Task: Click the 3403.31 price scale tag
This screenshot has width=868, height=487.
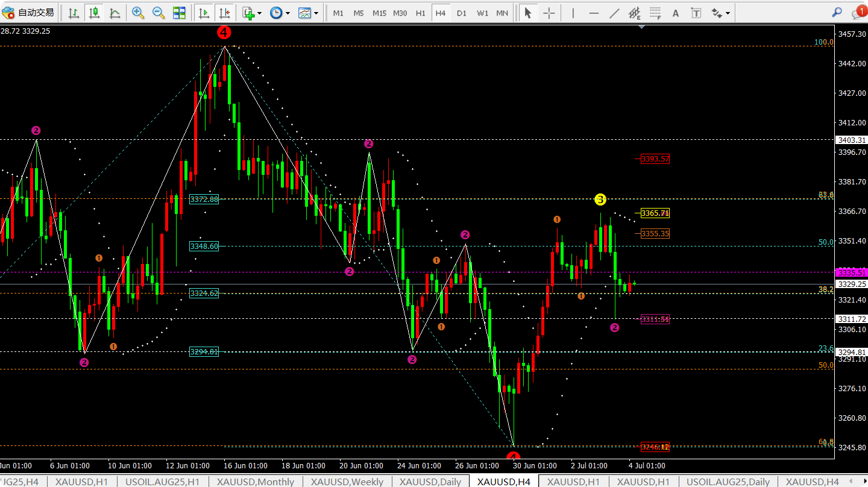Action: pyautogui.click(x=852, y=140)
